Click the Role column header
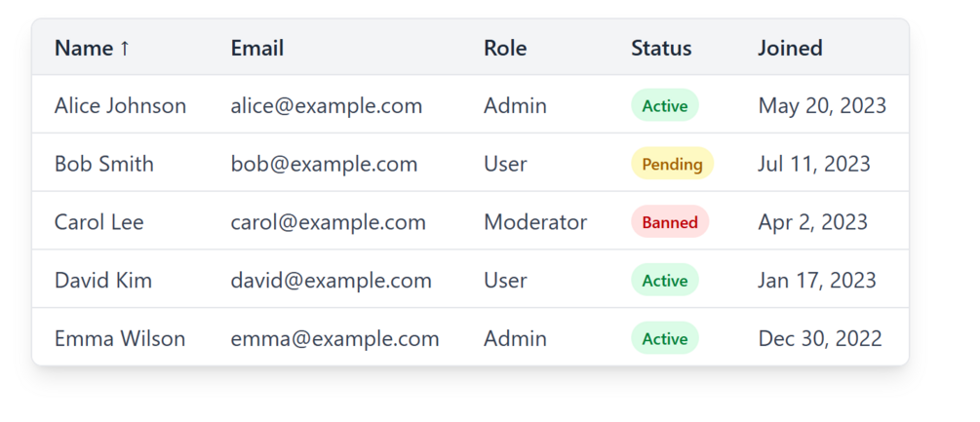Image resolution: width=980 pixels, height=422 pixels. click(505, 48)
